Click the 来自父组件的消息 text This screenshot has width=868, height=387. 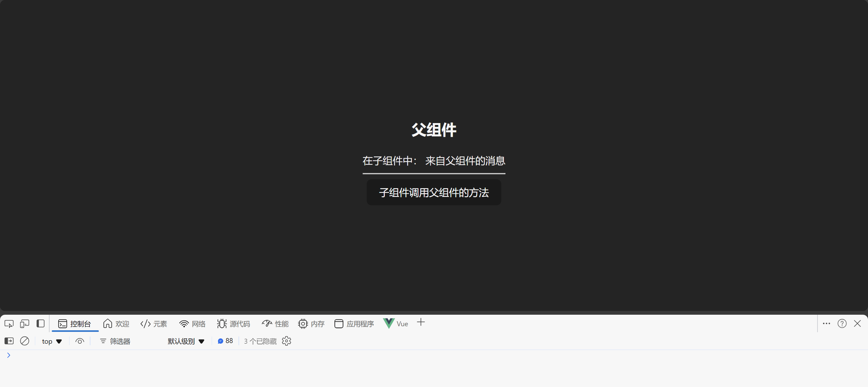click(465, 161)
